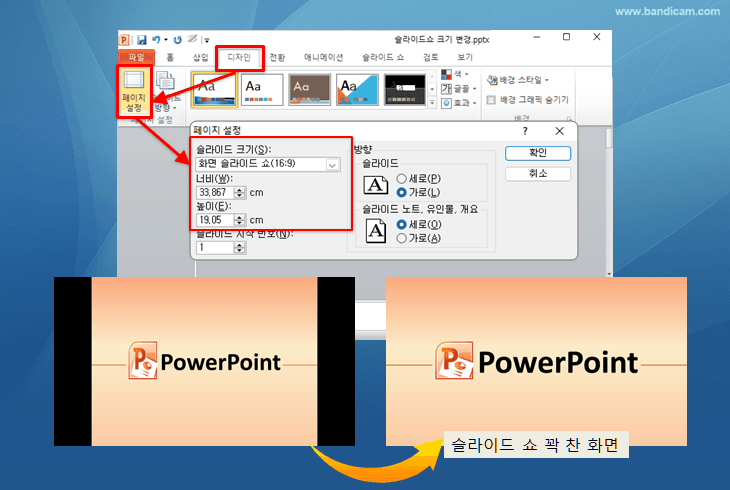This screenshot has width=730, height=490.
Task: Open the 슬라이드 크기 dropdown list
Action: coord(268,164)
